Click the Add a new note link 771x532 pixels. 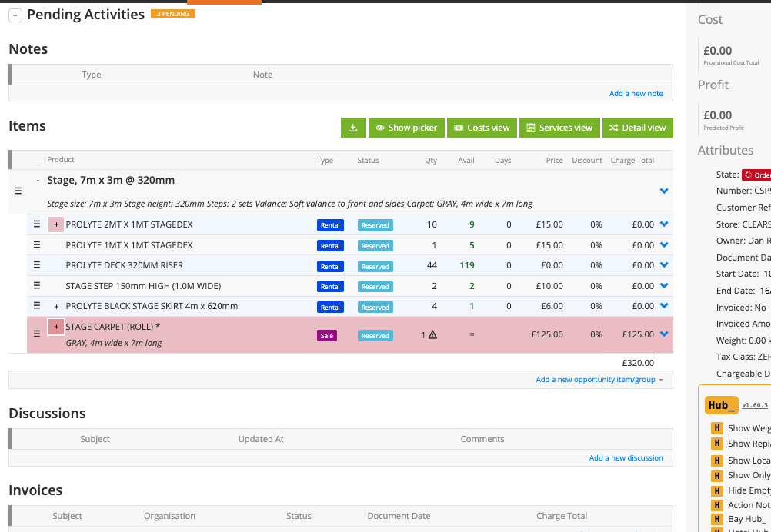(x=636, y=93)
